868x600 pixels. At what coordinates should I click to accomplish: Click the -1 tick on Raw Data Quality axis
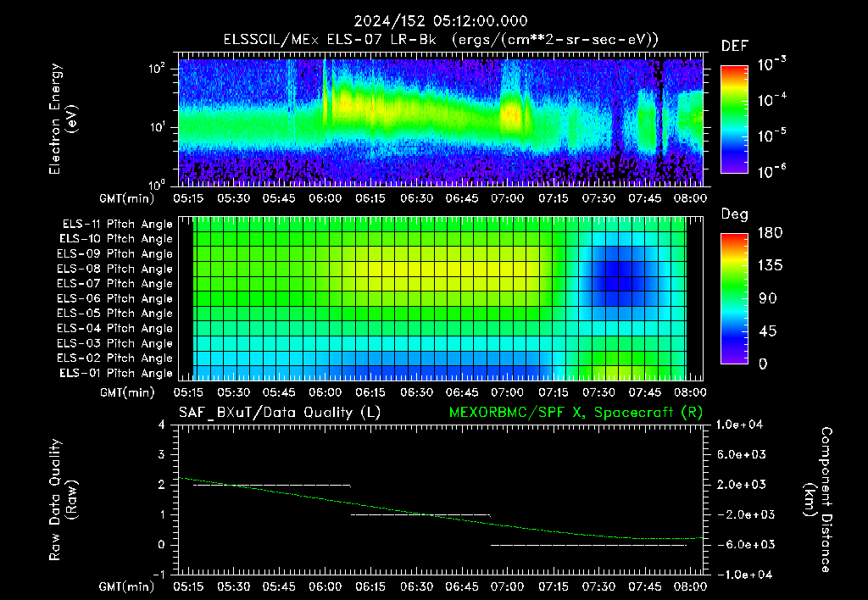point(159,575)
